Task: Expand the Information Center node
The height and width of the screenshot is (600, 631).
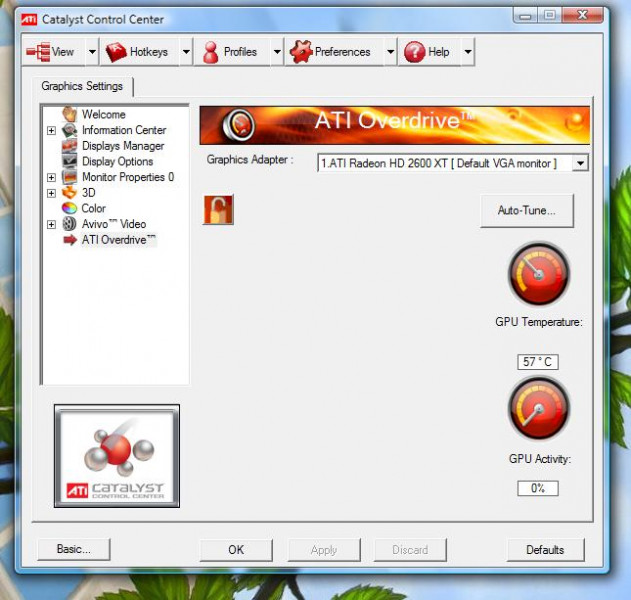Action: [51, 130]
